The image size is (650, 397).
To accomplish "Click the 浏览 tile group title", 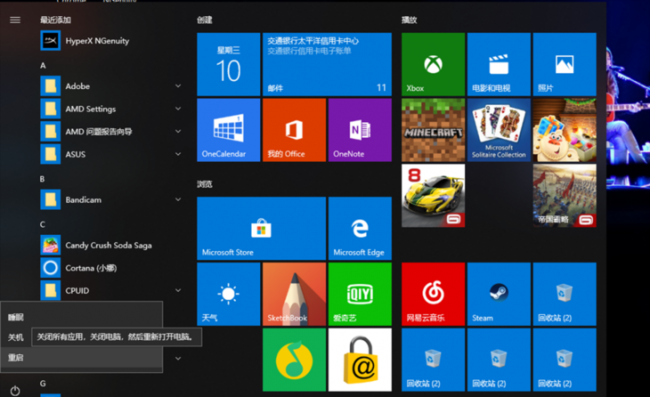I will point(204,184).
